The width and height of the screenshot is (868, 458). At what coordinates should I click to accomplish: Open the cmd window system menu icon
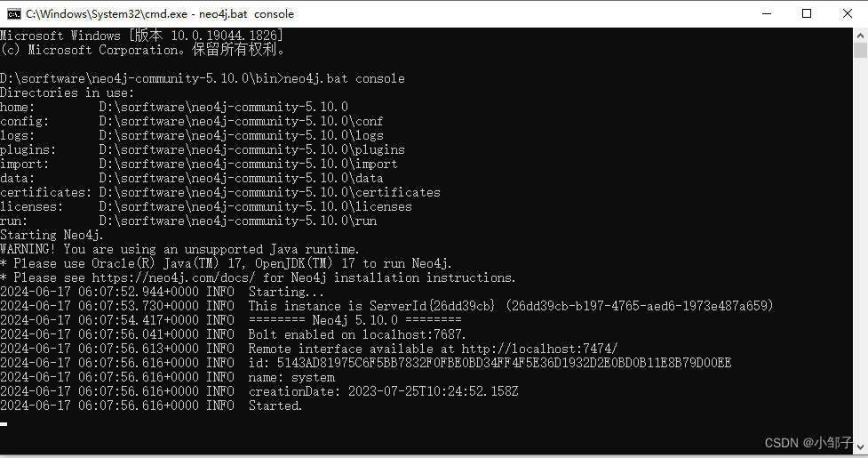point(14,13)
